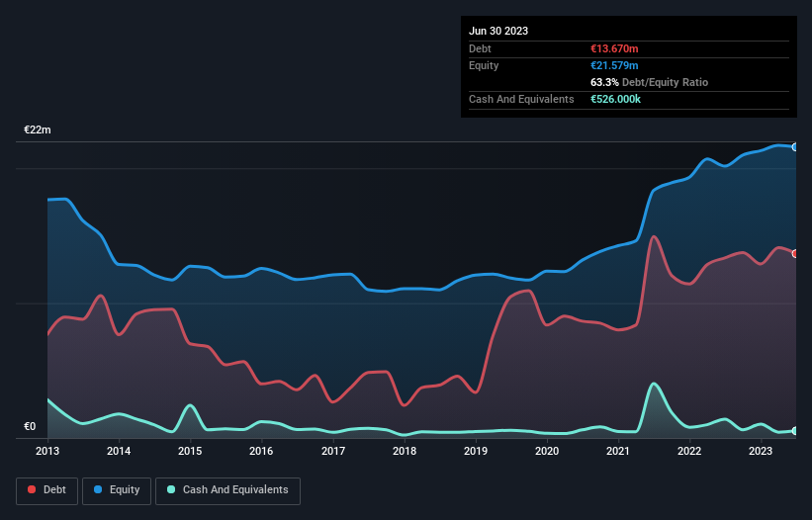Click the 63.3% Debt/Equity Ratio text
The width and height of the screenshot is (812, 520).
click(649, 82)
